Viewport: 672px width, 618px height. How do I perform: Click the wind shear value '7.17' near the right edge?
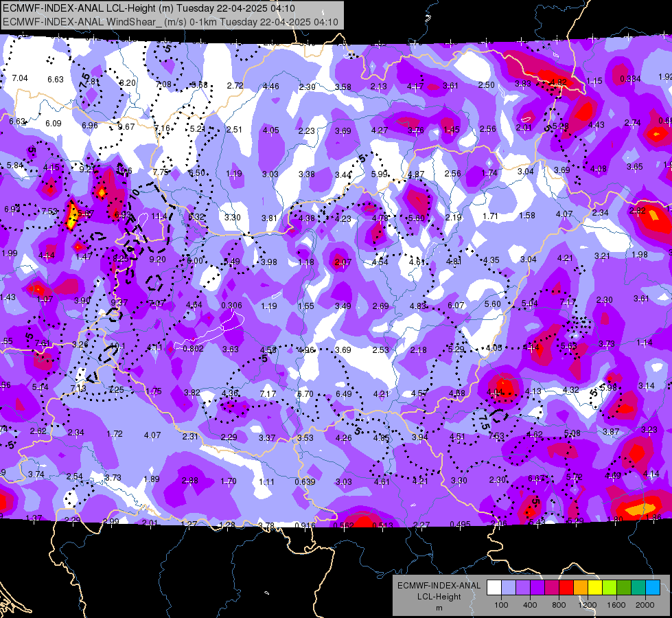pyautogui.click(x=568, y=302)
